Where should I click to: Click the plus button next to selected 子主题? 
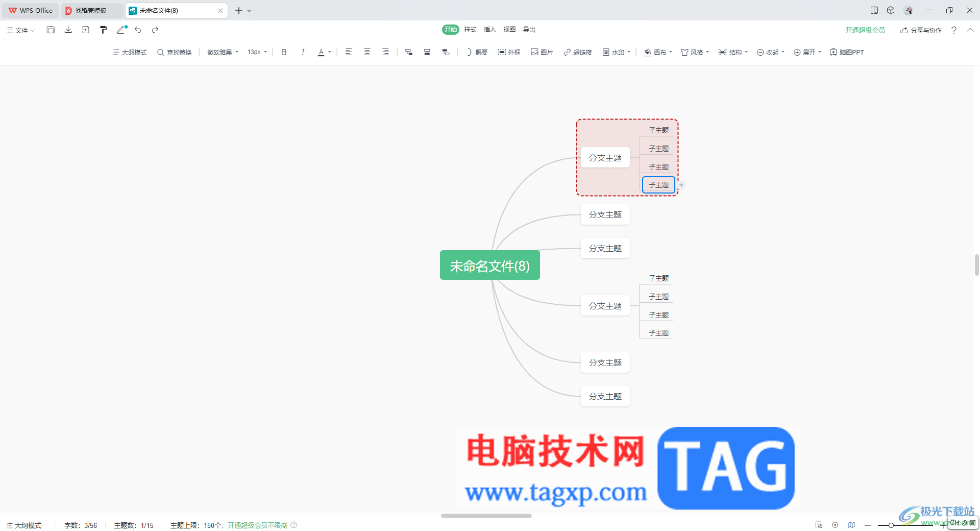(681, 185)
